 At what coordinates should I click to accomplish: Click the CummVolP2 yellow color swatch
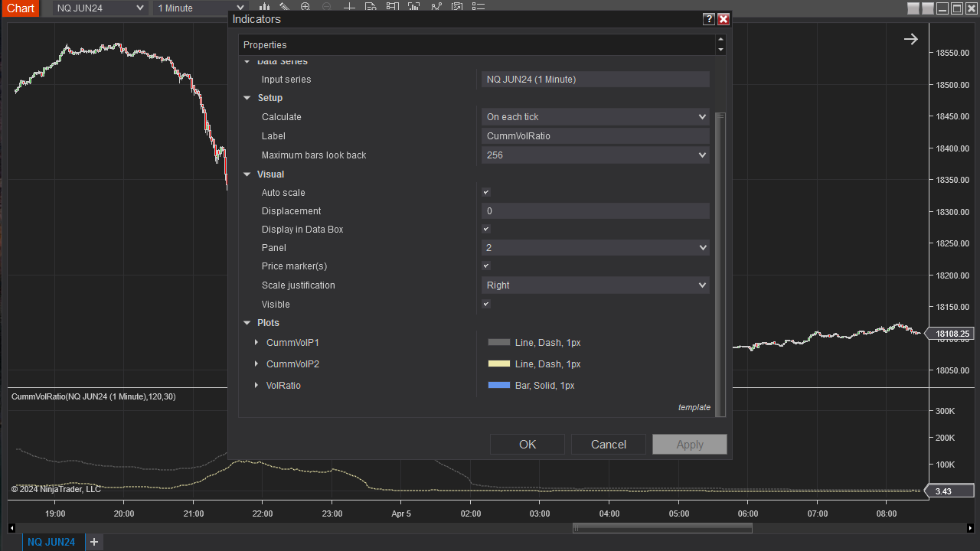point(499,364)
